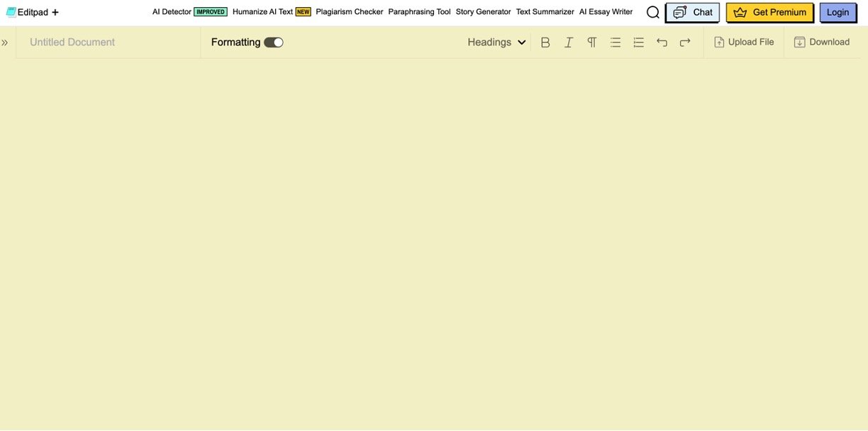This screenshot has width=868, height=431.
Task: Click Upload File in the toolbar
Action: [744, 43]
